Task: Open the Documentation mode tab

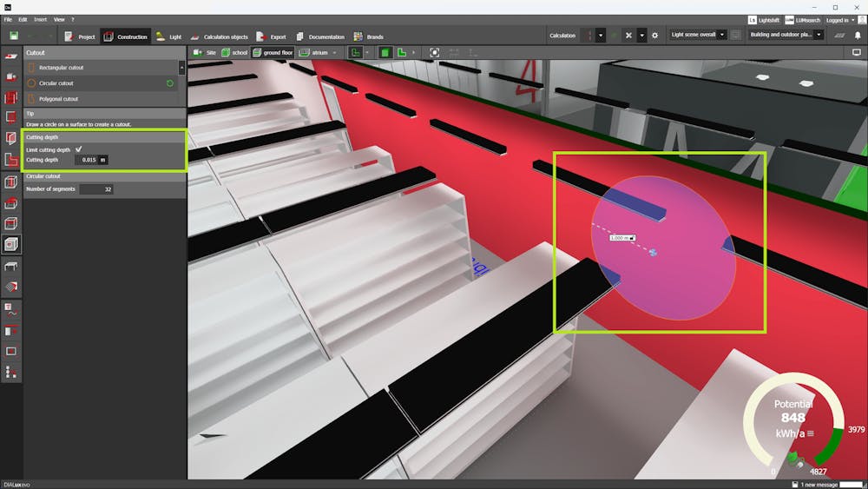Action: 320,36
